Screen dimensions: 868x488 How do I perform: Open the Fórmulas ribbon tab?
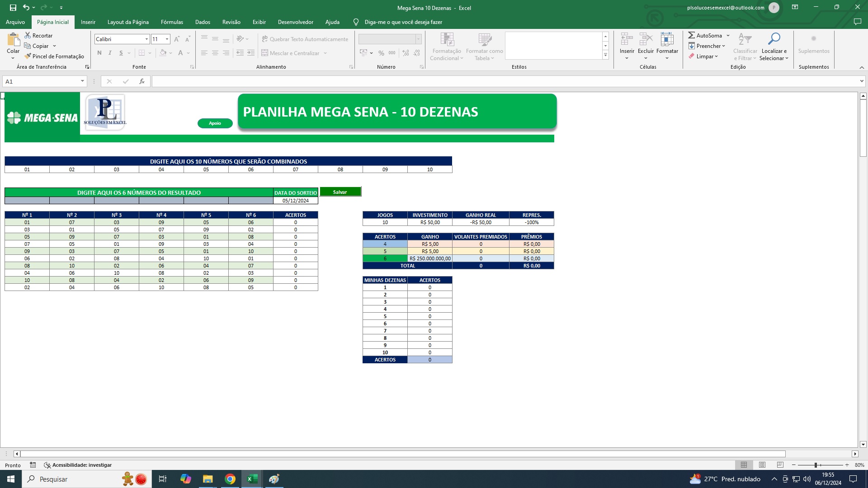click(x=172, y=22)
